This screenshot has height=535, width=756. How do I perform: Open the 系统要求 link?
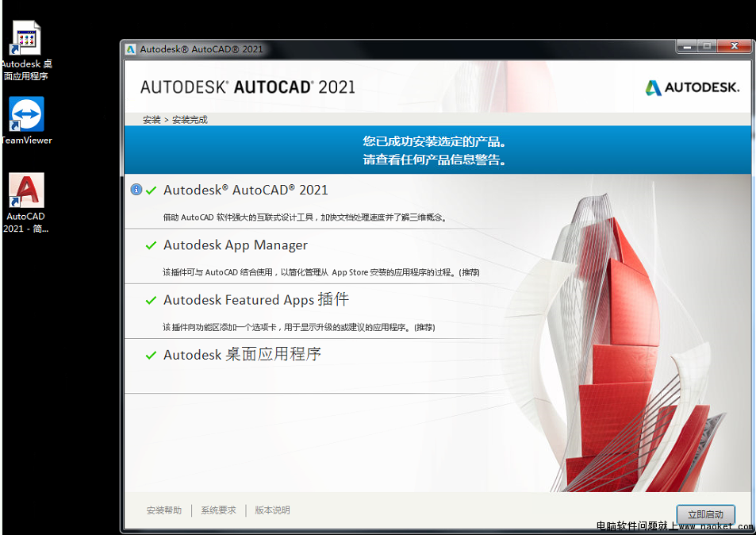(218, 510)
